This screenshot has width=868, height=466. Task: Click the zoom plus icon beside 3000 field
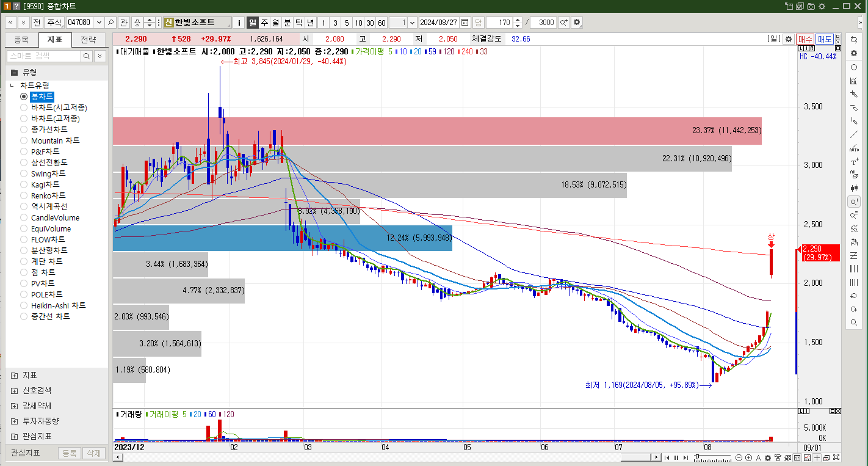(x=563, y=22)
